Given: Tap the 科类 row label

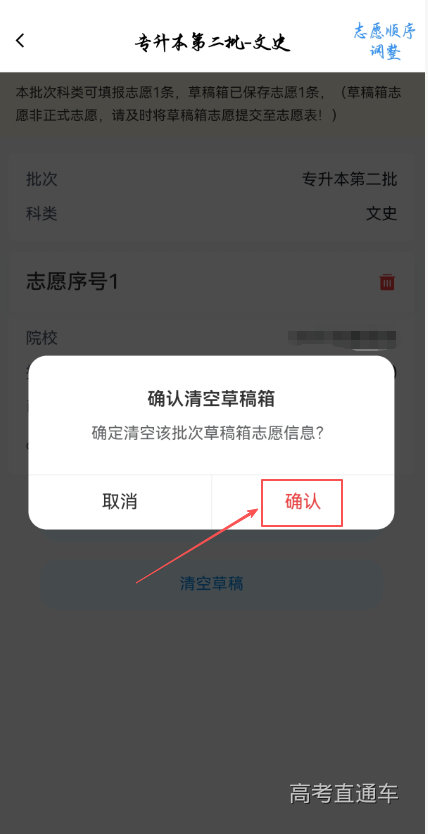Looking at the screenshot, I should pyautogui.click(x=41, y=214).
